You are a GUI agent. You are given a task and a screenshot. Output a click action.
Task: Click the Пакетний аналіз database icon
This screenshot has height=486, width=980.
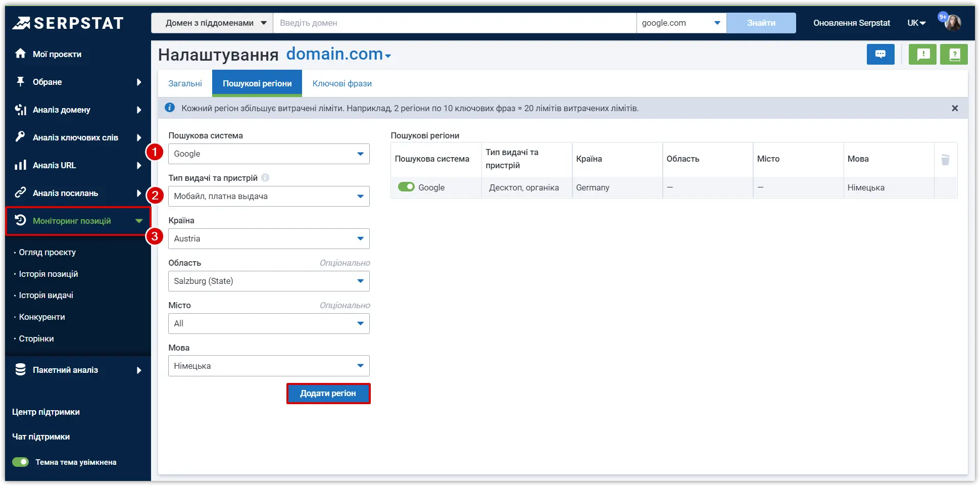pyautogui.click(x=20, y=370)
